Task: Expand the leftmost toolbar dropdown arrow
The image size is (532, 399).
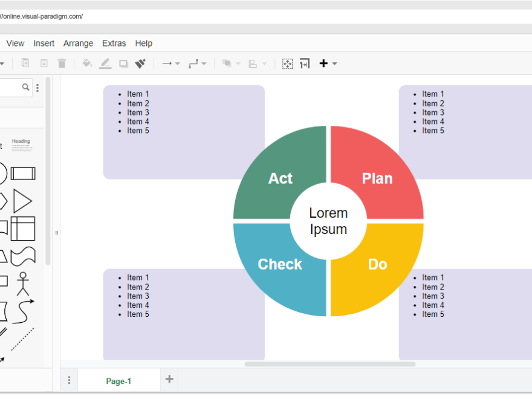Action: 4,63
